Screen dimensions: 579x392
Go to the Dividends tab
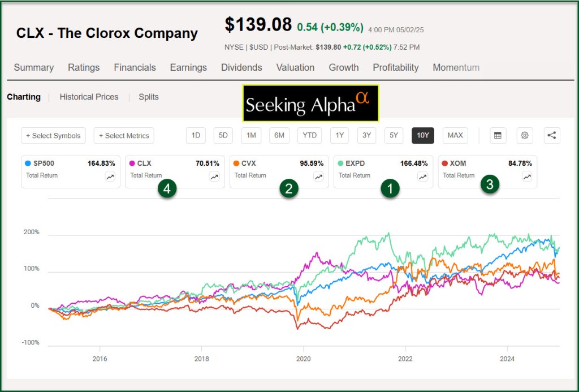[x=241, y=67]
